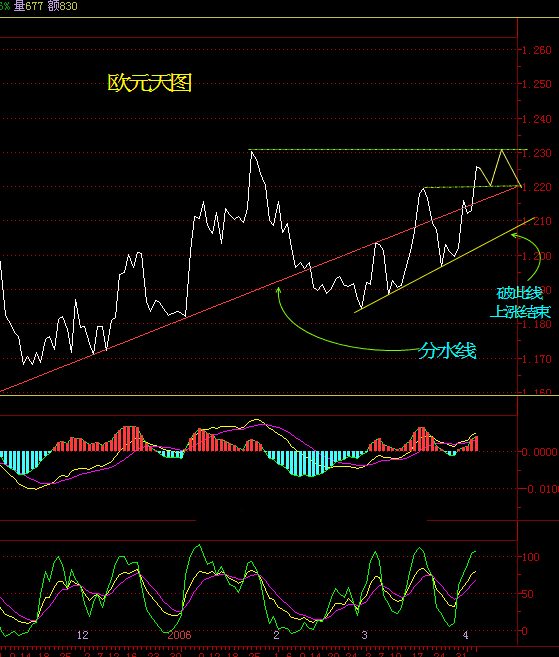
Task: Click the MACD 0.0000 zero-line label
Action: tap(540, 452)
